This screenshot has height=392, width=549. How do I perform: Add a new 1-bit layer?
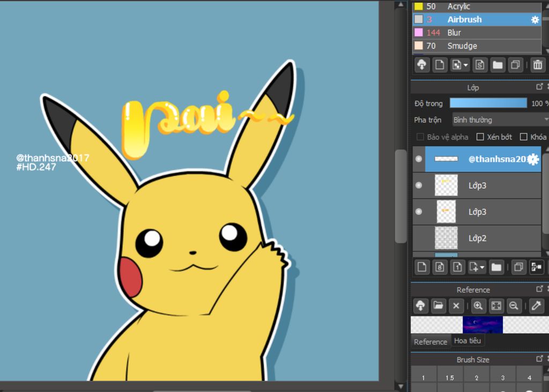tap(457, 267)
